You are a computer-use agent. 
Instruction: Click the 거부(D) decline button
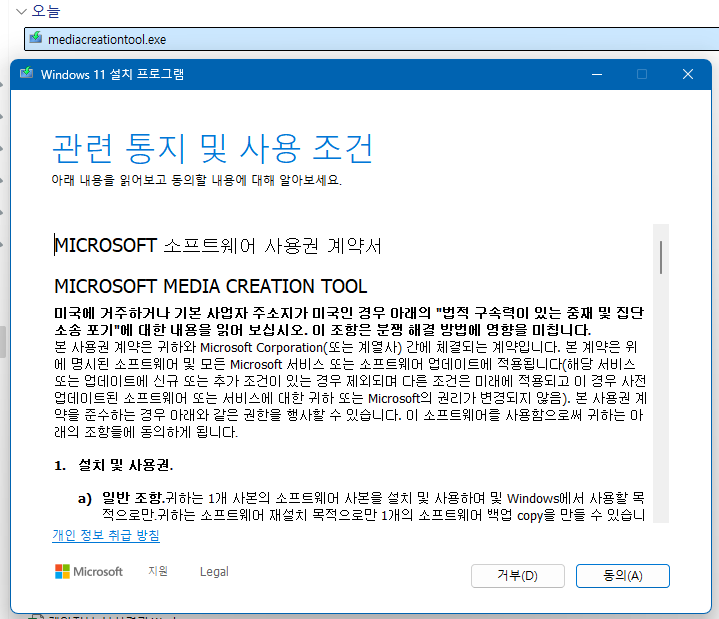517,575
